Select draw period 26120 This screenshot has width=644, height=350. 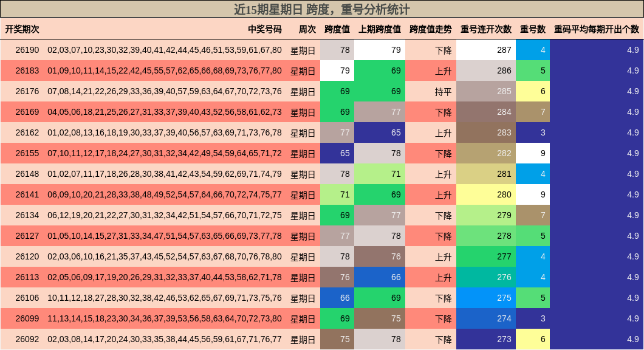[x=27, y=257]
